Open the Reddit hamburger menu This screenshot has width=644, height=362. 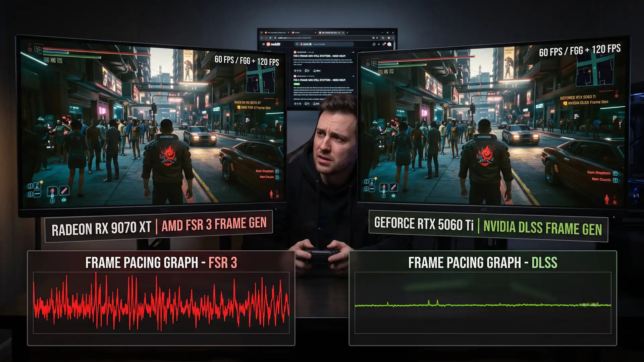263,44
